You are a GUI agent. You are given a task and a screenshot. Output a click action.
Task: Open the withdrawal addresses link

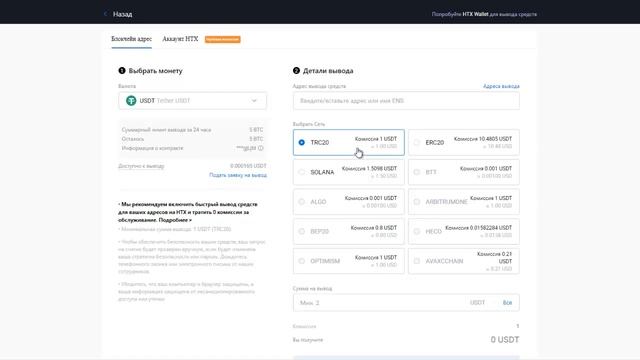[x=501, y=86]
